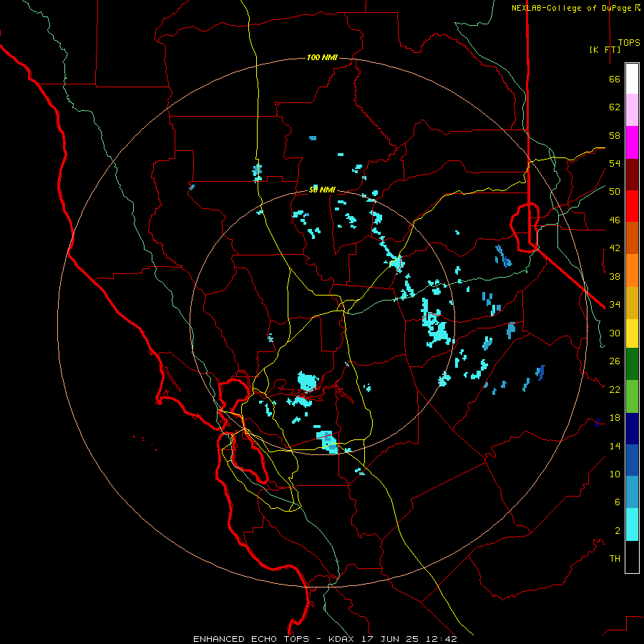
Task: Click the white swatch atop the legend
Action: [632, 79]
